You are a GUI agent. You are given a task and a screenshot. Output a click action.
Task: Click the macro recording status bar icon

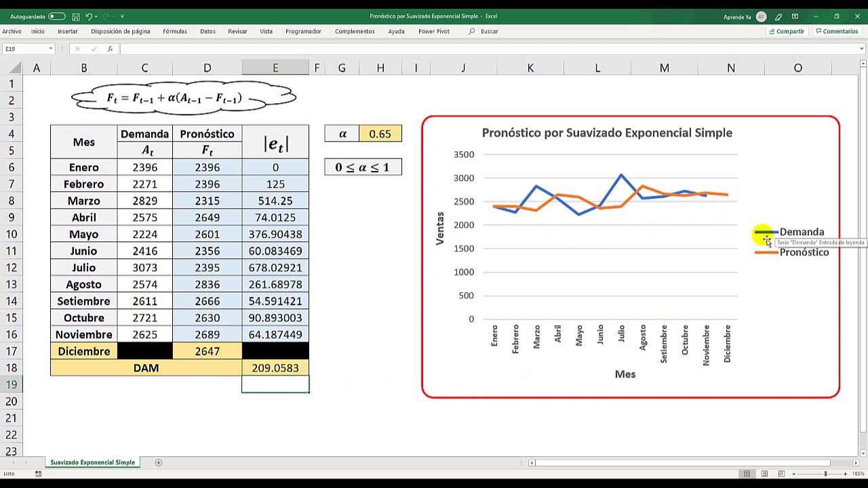pyautogui.click(x=38, y=474)
